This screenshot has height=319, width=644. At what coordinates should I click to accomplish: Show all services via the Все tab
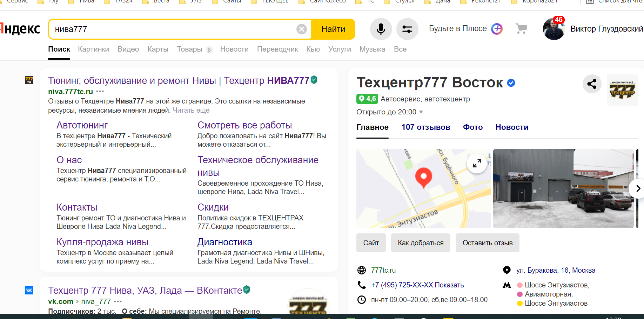click(x=400, y=49)
